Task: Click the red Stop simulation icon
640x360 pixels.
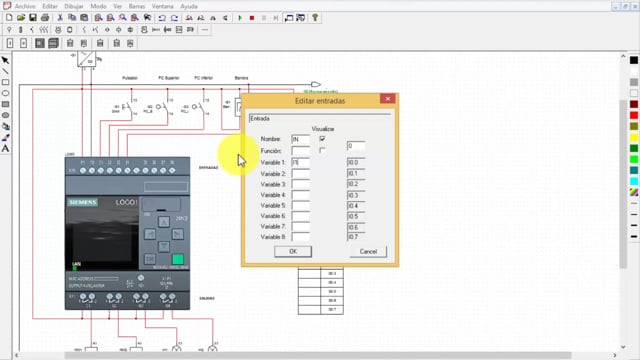Action: pos(252,18)
